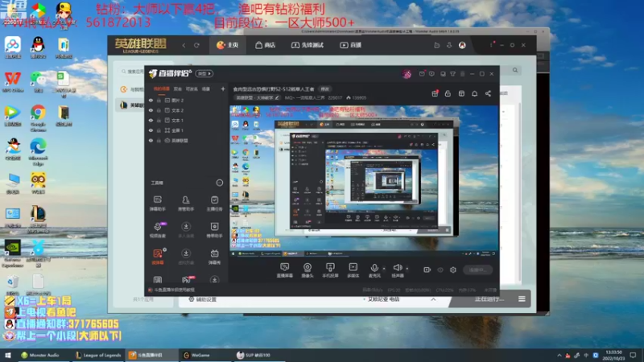Image resolution: width=644 pixels, height=362 pixels.
Task: Hide the 图片 2 source with its eye icon
Action: pos(151,100)
